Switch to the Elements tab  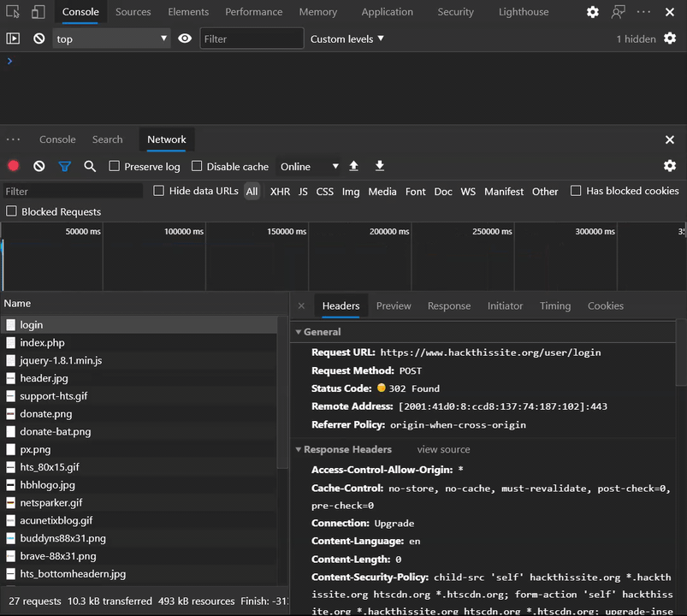tap(188, 12)
